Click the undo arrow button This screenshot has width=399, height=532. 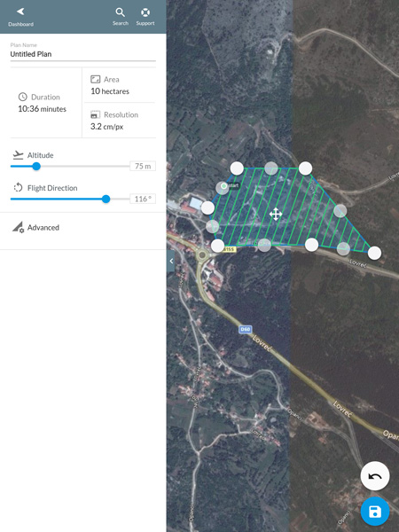point(374,476)
